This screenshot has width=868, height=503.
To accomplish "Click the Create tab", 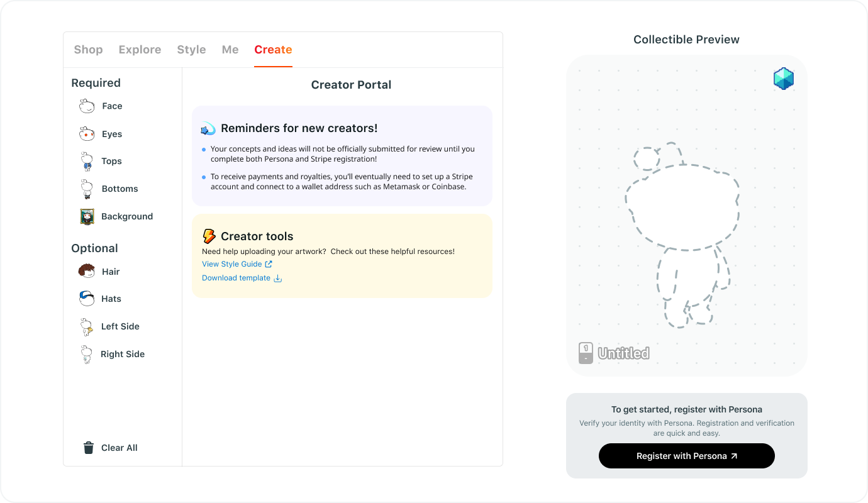I will tap(273, 50).
